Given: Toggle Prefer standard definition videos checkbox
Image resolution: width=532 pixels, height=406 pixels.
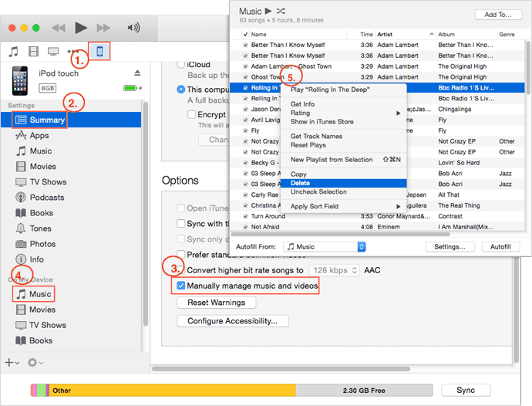Looking at the screenshot, I should [181, 255].
